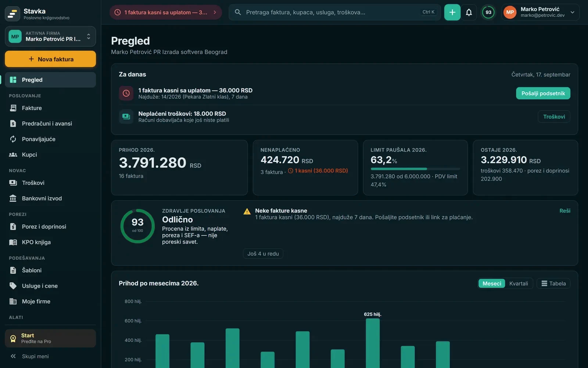Click the Predračuni i avansi document icon
This screenshot has height=368, width=588.
13,124
